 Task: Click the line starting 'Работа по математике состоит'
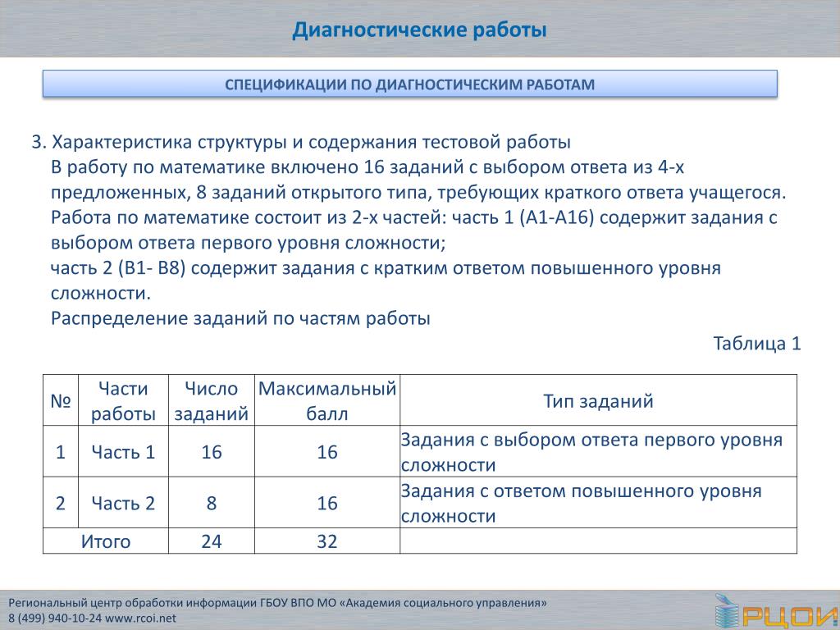pos(413,217)
